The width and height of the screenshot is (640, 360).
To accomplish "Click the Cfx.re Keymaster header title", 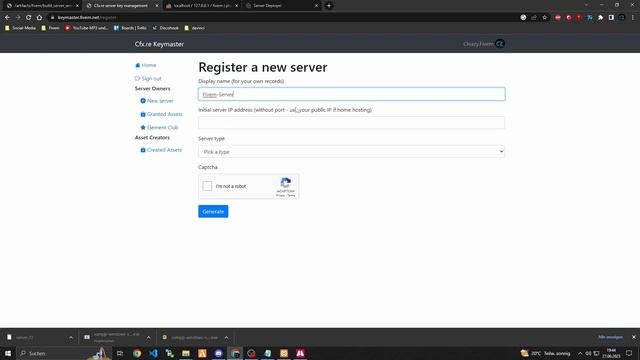I will click(159, 44).
